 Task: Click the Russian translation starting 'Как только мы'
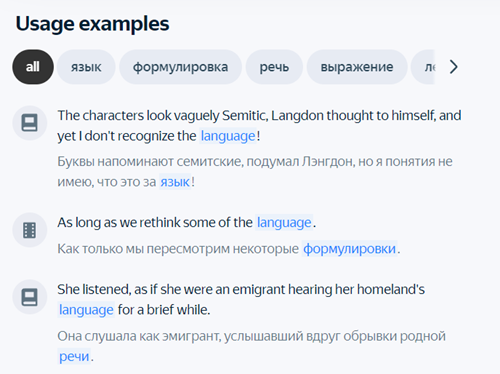coord(229,249)
